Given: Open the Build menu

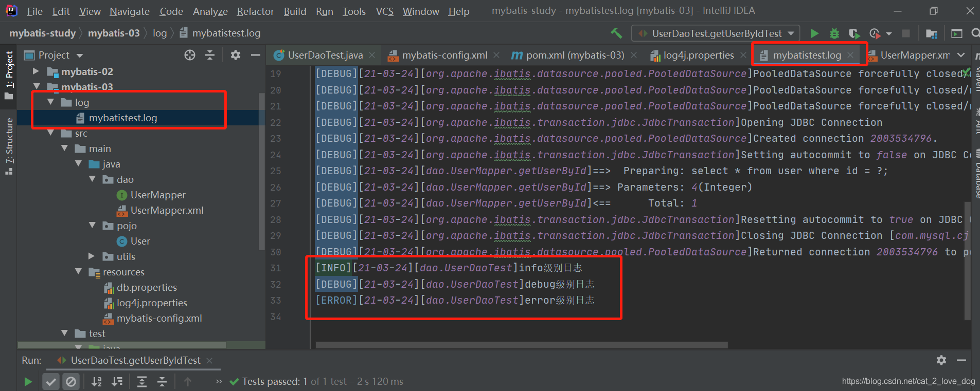Looking at the screenshot, I should [295, 11].
